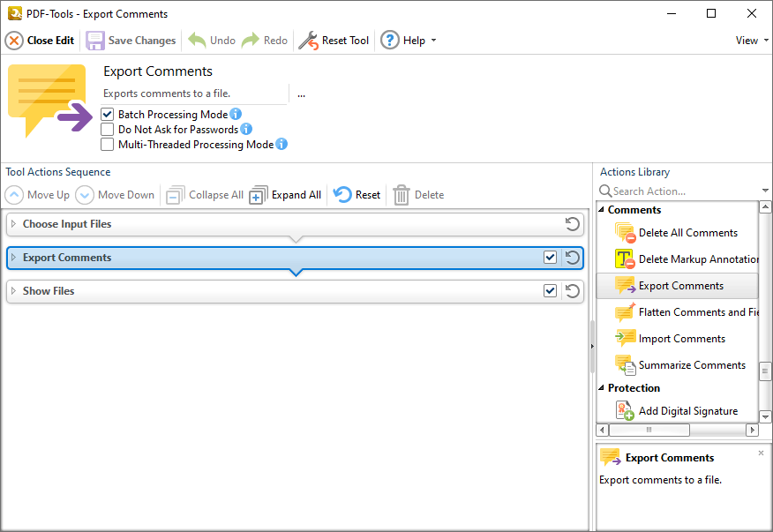The width and height of the screenshot is (773, 532).
Task: Enable Multi-Threaded Processing Mode
Action: pos(107,145)
